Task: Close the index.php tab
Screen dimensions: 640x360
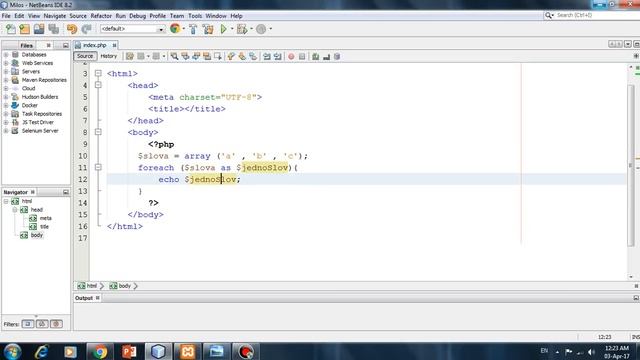Action: point(114,45)
